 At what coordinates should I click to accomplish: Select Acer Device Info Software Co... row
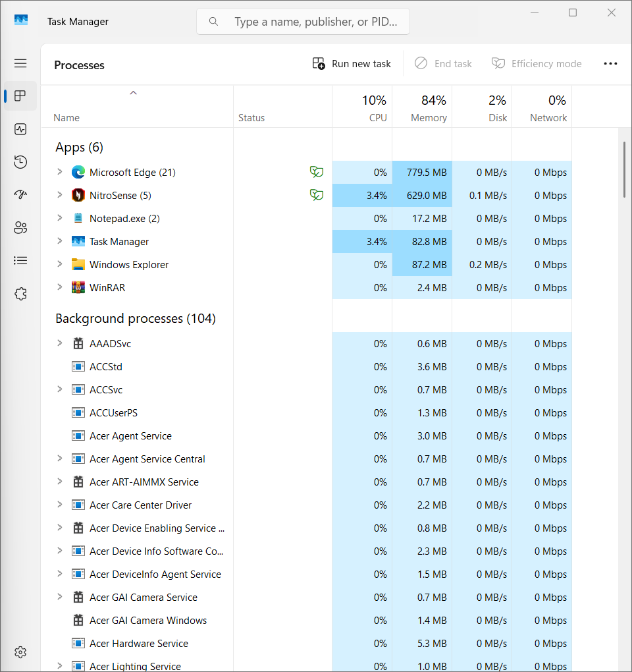[x=306, y=551]
